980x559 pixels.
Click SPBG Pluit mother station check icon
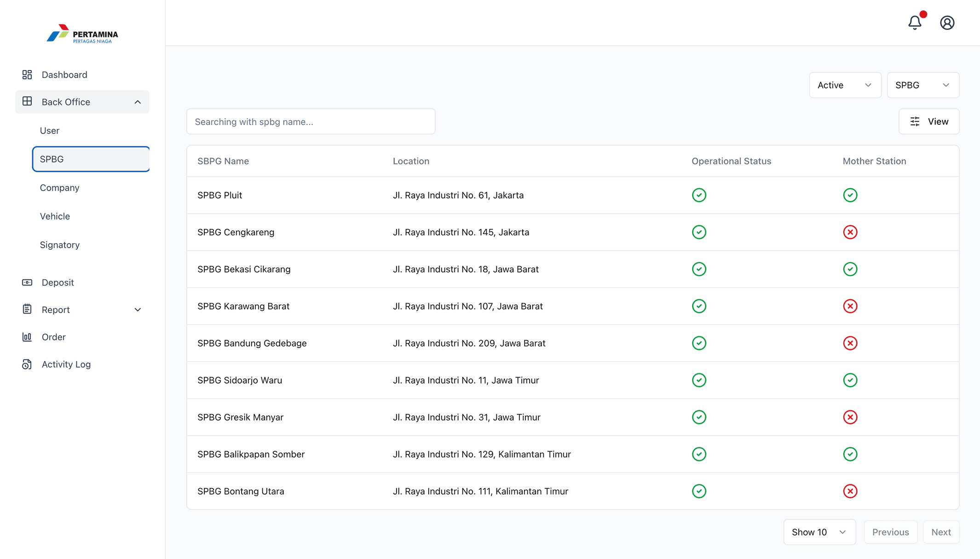pos(850,195)
